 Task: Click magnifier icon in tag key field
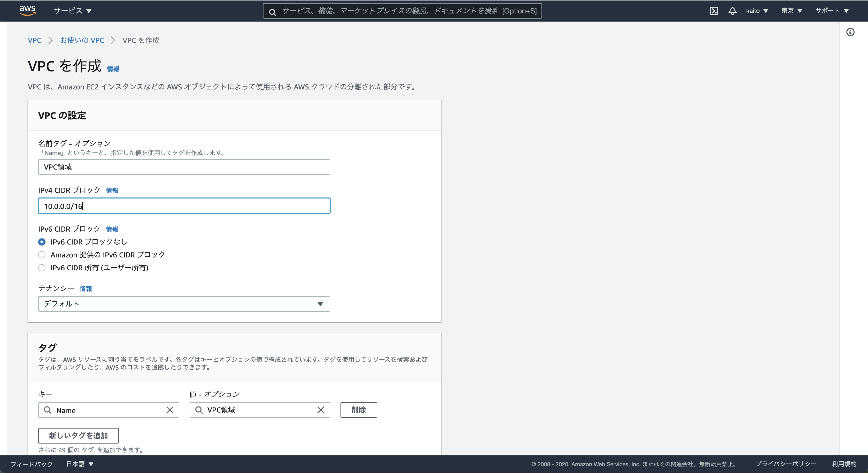point(48,410)
